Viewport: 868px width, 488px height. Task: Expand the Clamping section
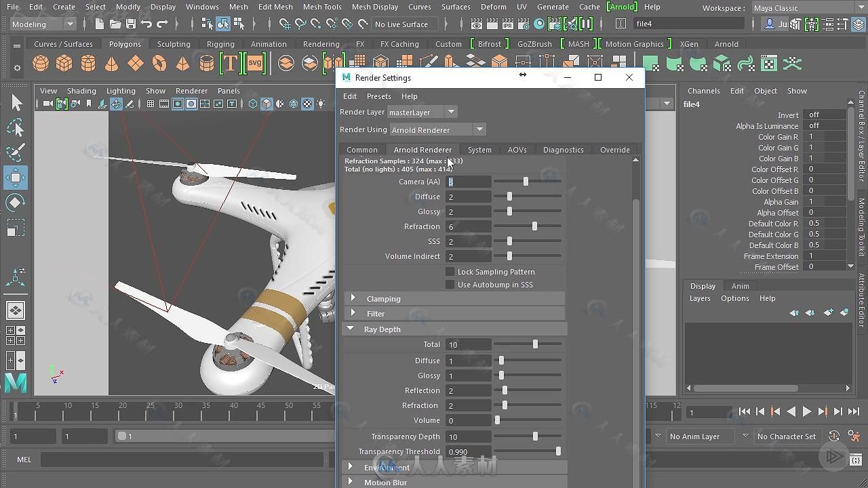coord(353,298)
